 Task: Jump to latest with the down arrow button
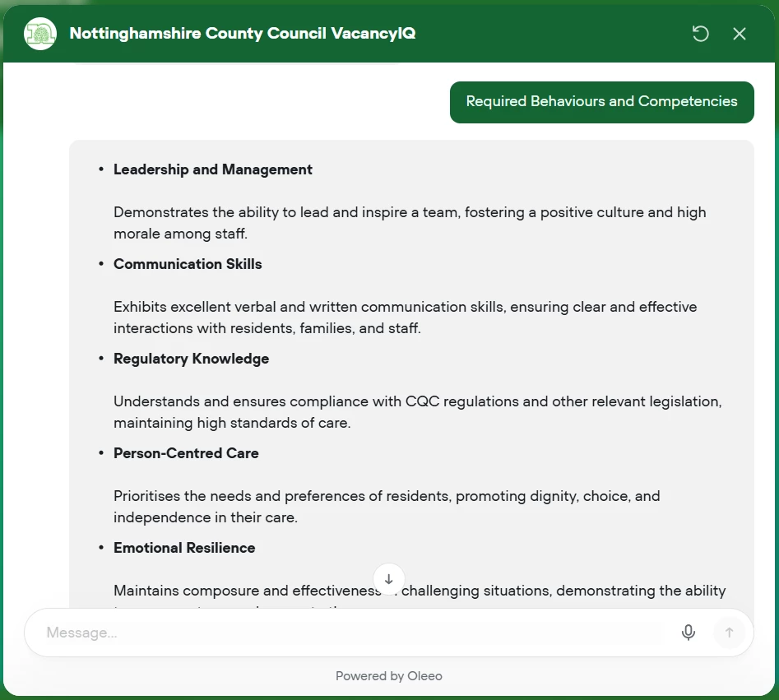(389, 579)
